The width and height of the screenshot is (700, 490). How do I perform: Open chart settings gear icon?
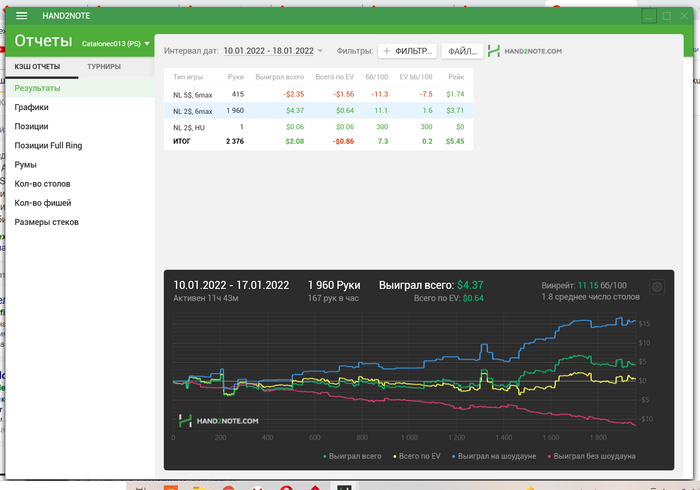657,287
